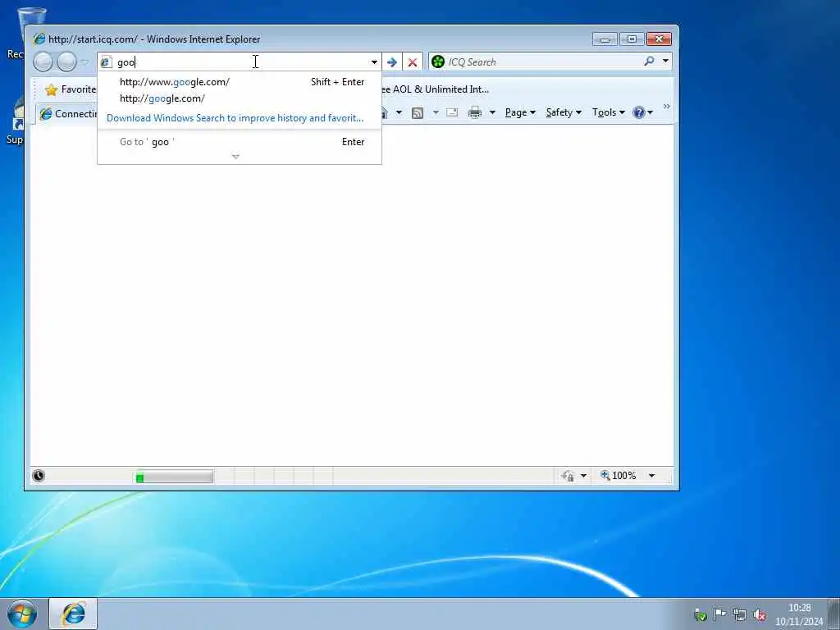Click the ICQ flower search provider icon
The image size is (840, 630).
click(x=438, y=62)
